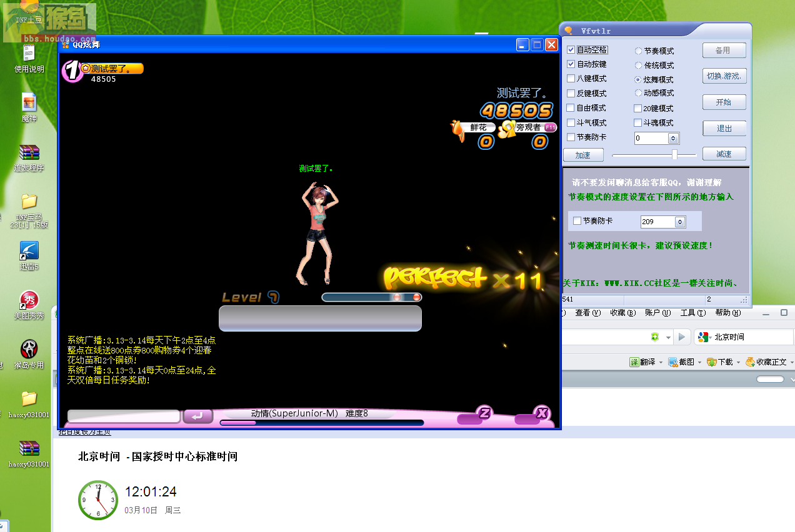Open the 收藏(B) menu

pos(622,313)
